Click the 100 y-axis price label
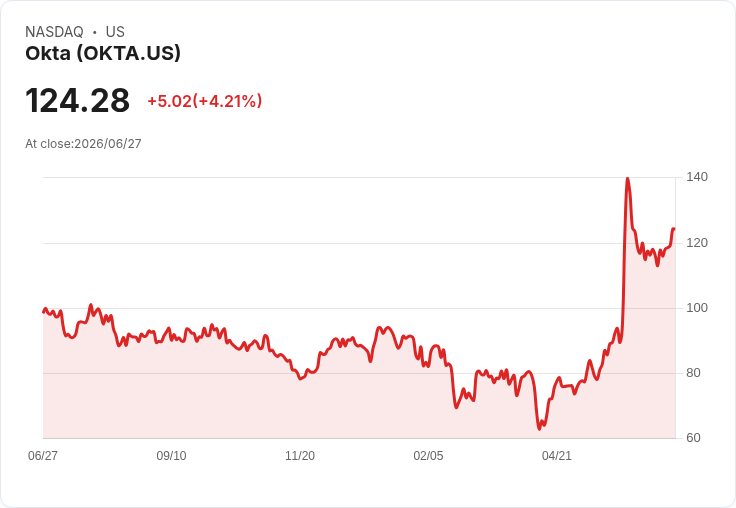This screenshot has height=508, width=736. pos(697,308)
